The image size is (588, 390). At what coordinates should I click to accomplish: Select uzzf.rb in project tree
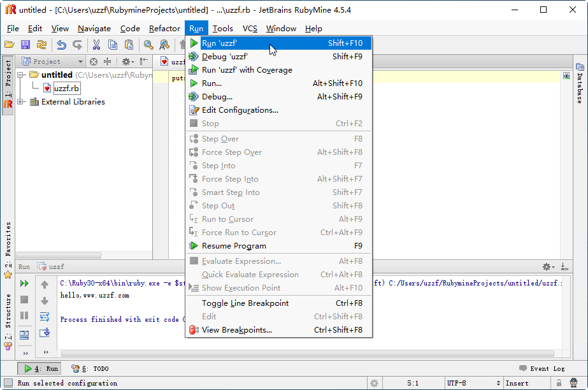click(66, 88)
